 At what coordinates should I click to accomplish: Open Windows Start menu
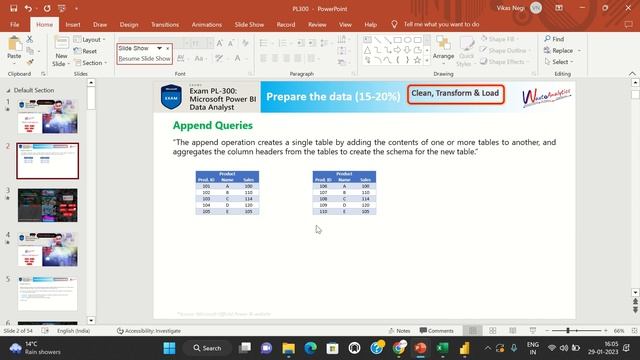point(169,348)
